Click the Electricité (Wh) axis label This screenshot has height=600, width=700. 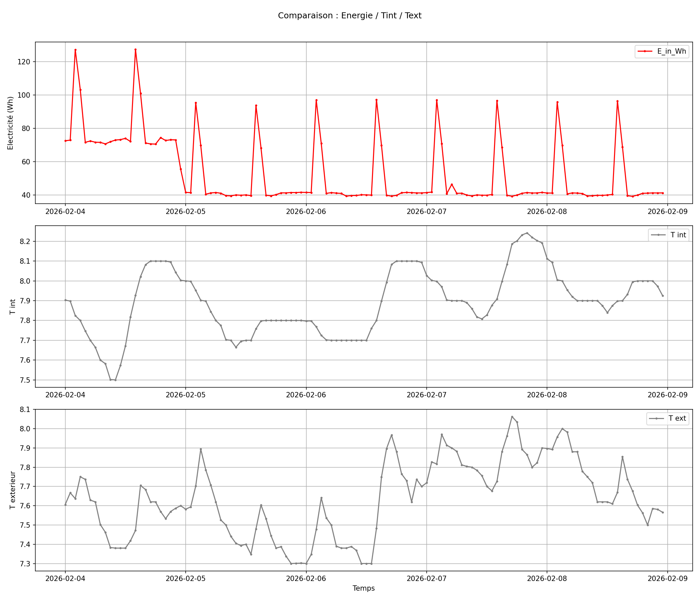(x=10, y=123)
